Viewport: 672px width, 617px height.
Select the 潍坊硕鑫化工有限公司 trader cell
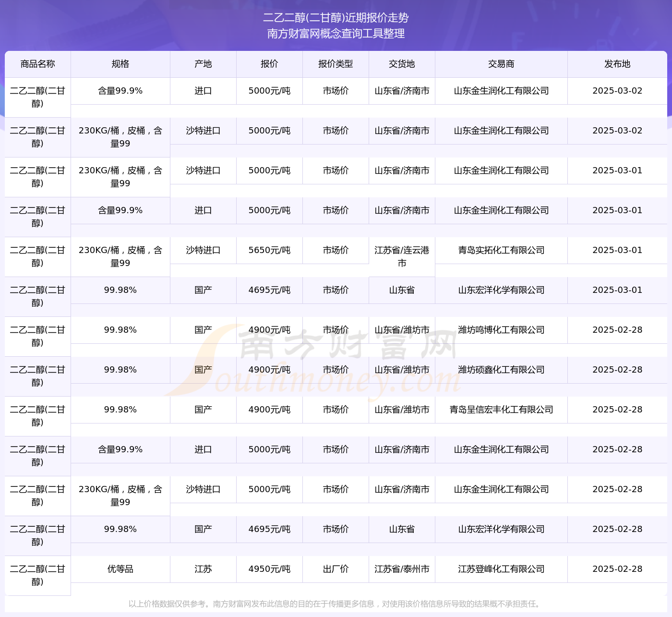point(501,370)
